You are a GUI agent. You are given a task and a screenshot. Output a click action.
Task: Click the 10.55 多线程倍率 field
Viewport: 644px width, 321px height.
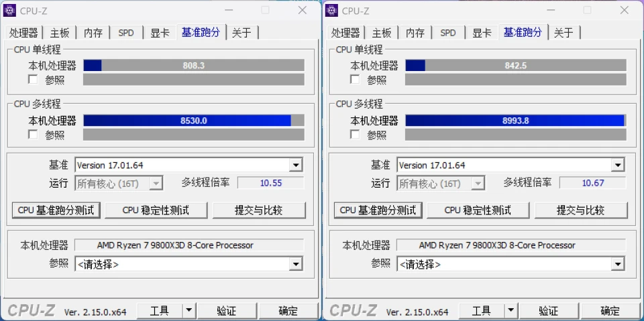coord(270,183)
